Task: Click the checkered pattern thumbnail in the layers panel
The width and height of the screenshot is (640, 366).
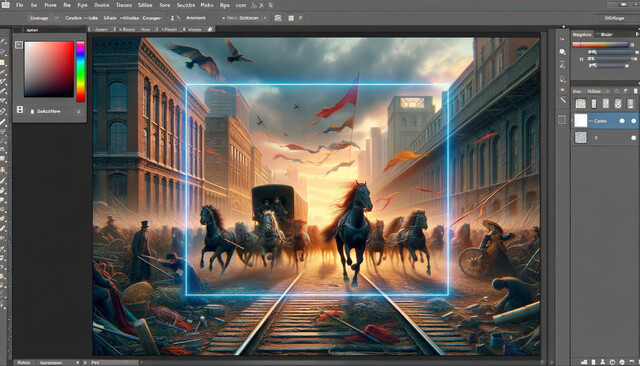Action: [x=581, y=138]
